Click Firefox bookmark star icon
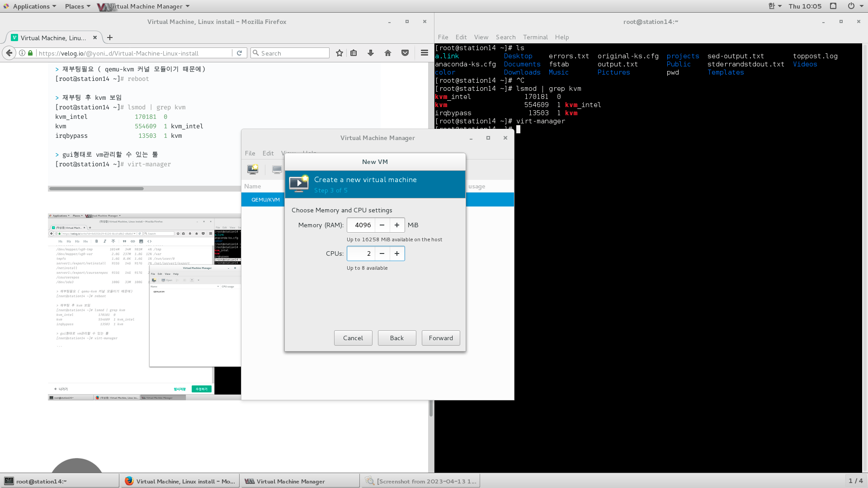 [x=340, y=53]
